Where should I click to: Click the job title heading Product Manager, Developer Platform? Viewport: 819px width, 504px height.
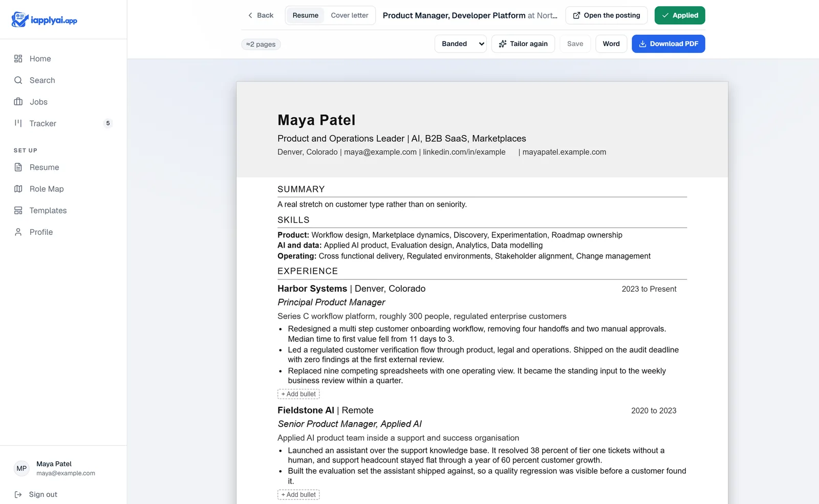click(454, 15)
